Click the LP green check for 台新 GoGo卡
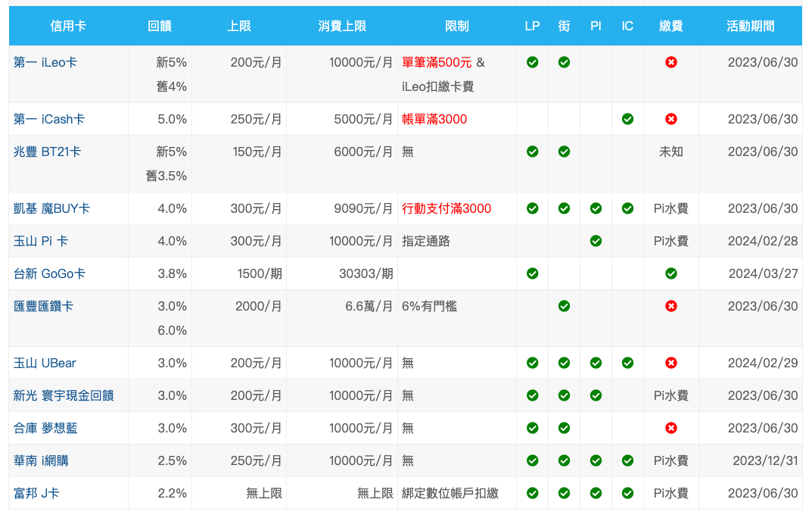This screenshot has height=515, width=812. pyautogui.click(x=532, y=273)
